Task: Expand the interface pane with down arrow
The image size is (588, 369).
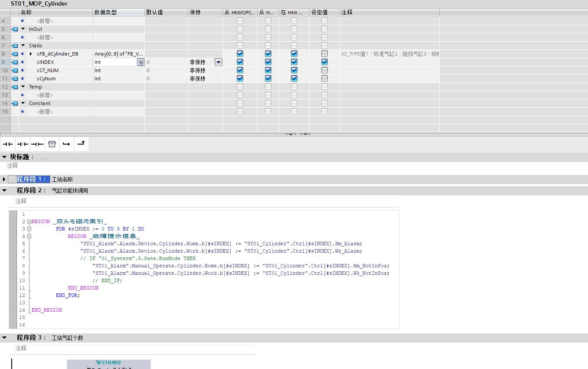Action: click(305, 134)
